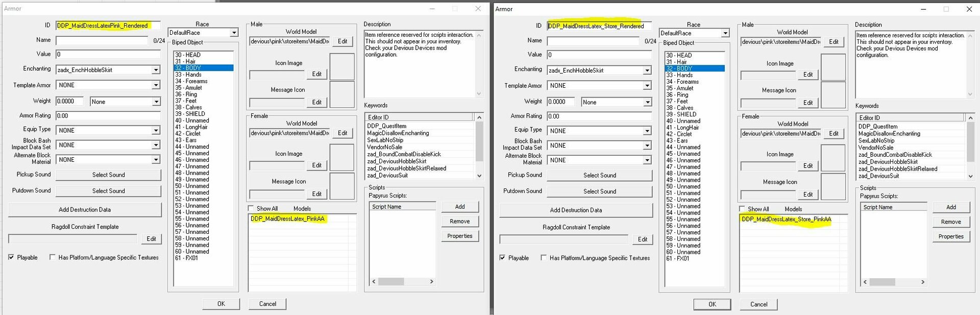Viewport: 980px width, 315px height.
Task: Toggle Playable checkbox in left Armor window
Action: (11, 257)
